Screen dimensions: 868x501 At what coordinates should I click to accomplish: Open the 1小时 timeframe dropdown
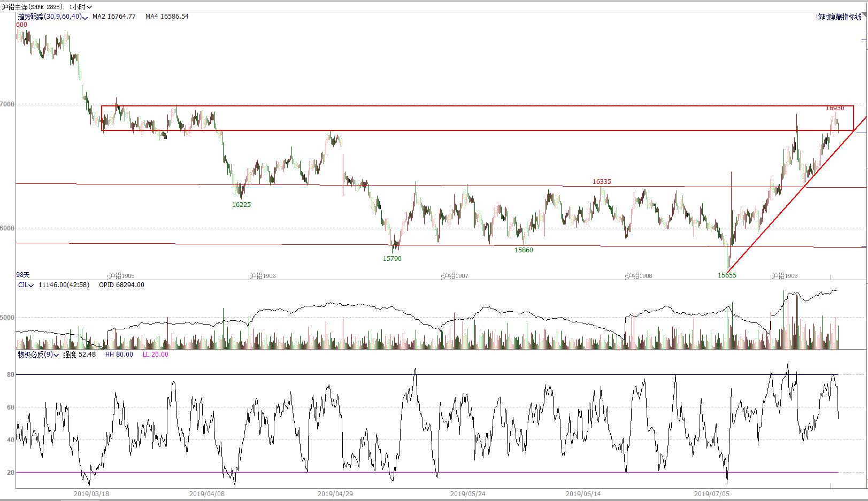(81, 7)
